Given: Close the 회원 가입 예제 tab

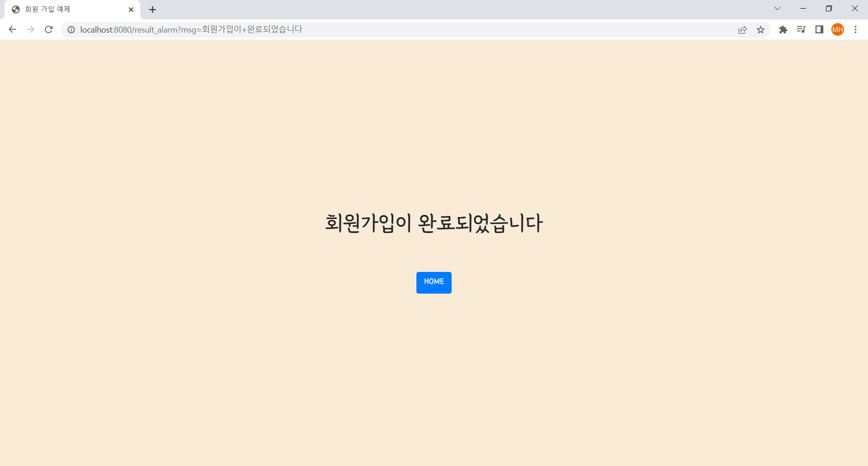Looking at the screenshot, I should tap(131, 9).
